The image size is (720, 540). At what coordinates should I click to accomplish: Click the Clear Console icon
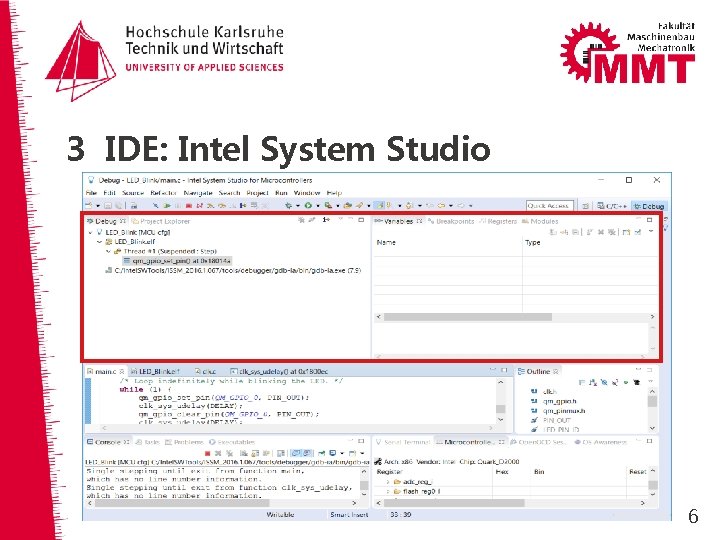tap(244, 453)
